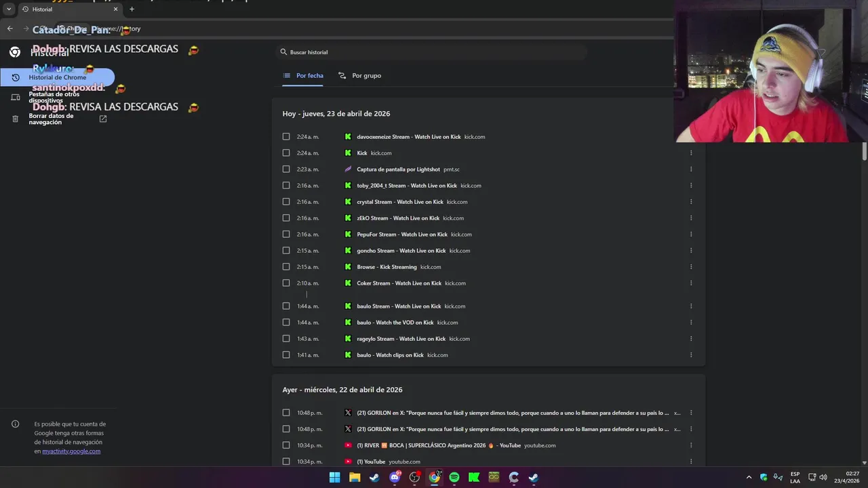Image resolution: width=868 pixels, height=488 pixels.
Task: Expand options menu for Browse - Kick Streaming
Action: [691, 267]
